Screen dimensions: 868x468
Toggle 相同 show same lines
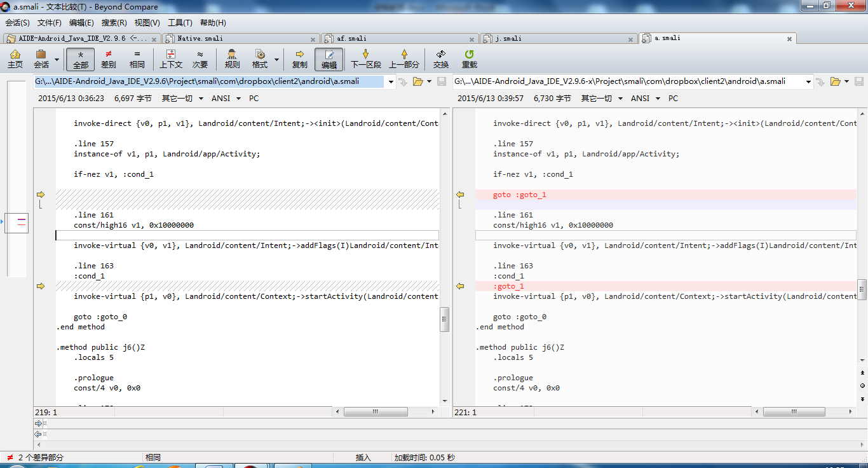click(x=137, y=59)
